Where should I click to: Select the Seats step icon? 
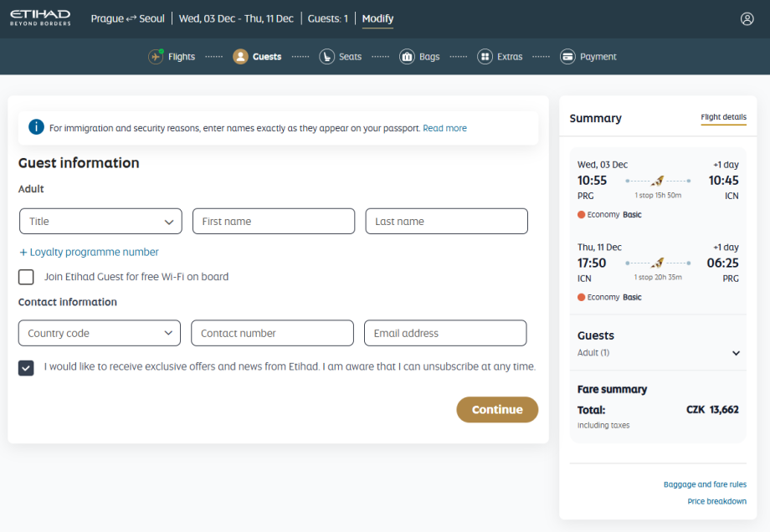(x=326, y=57)
